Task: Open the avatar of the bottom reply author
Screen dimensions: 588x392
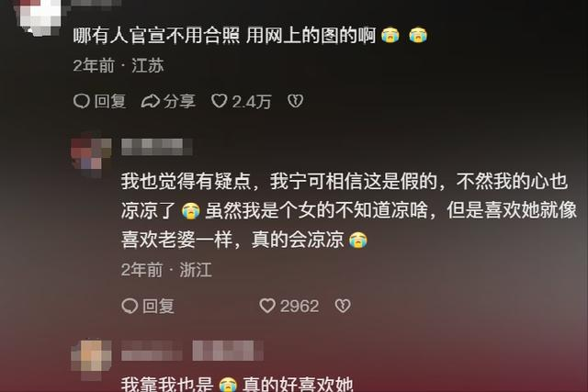Action: (91, 359)
